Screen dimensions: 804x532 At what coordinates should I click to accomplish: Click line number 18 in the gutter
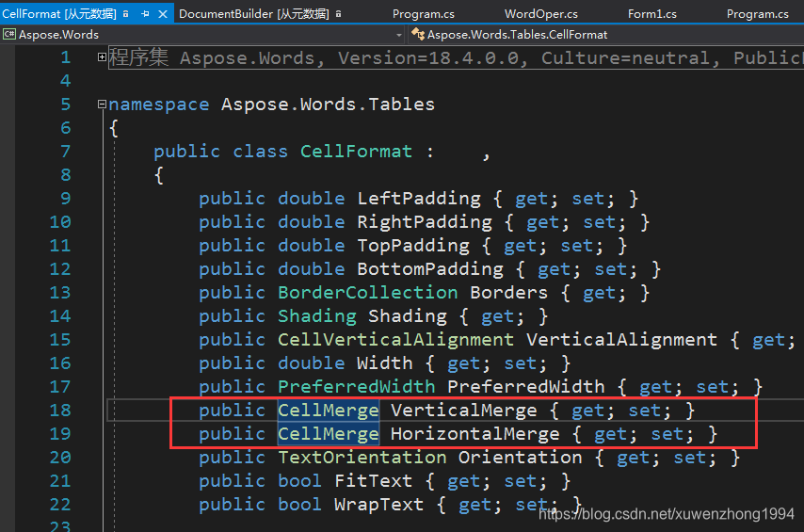coord(60,411)
